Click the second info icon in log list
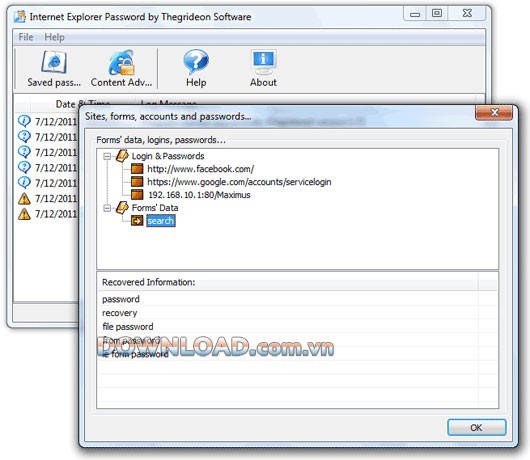Viewport: 530px width, 460px height. click(24, 137)
